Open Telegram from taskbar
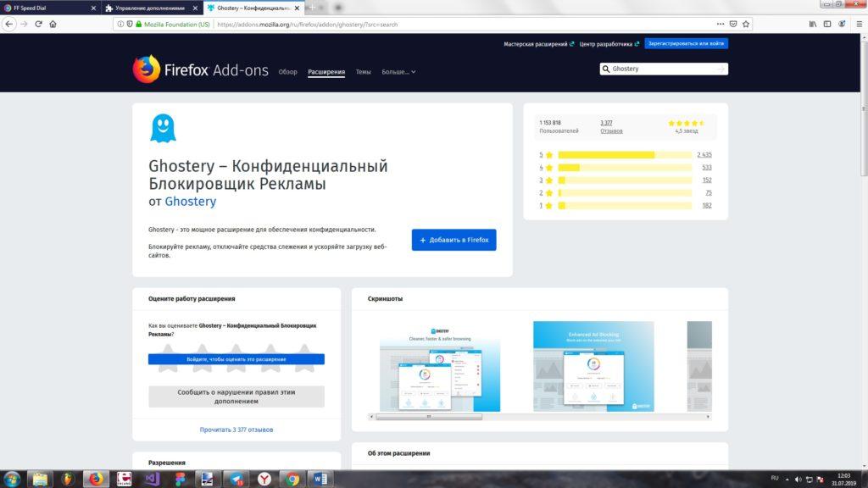 (236, 480)
